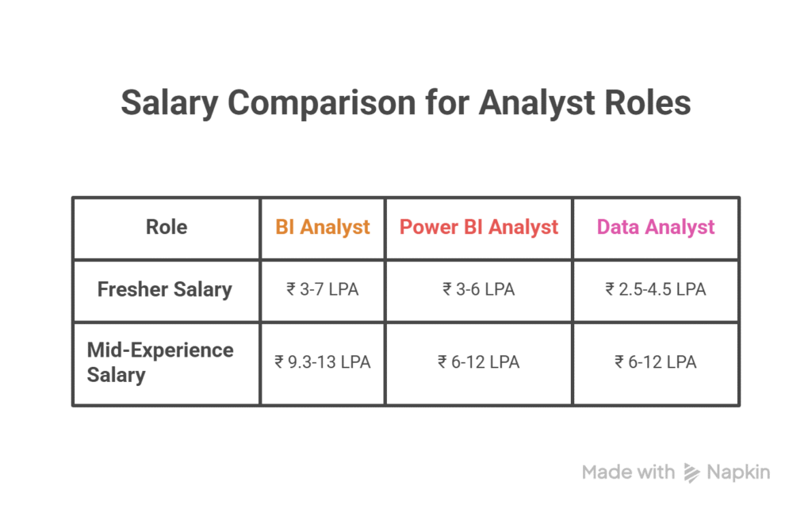The height and width of the screenshot is (520, 812).
Task: Select the 'Salary Comparison for Analyst Roles' title
Action: pos(405,104)
